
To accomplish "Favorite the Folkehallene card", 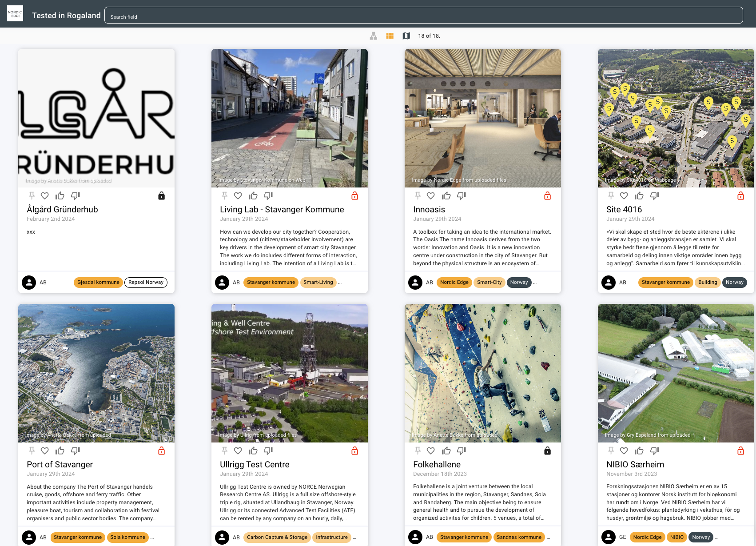I will pos(431,450).
